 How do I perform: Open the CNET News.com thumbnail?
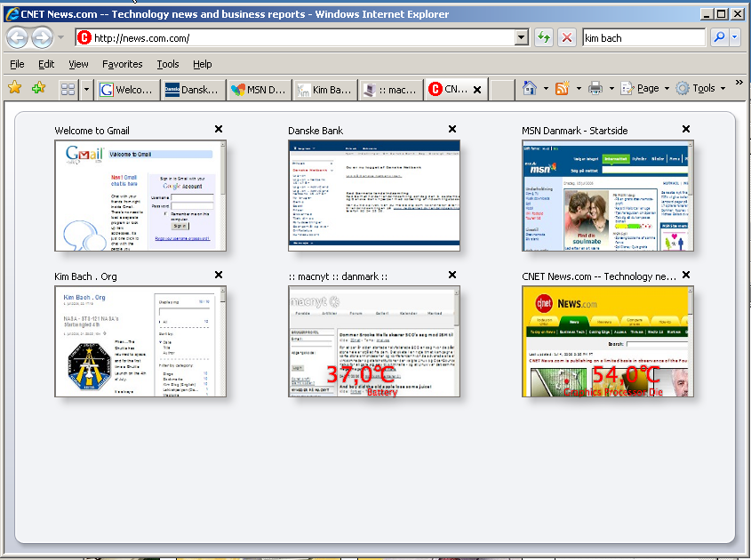point(608,341)
